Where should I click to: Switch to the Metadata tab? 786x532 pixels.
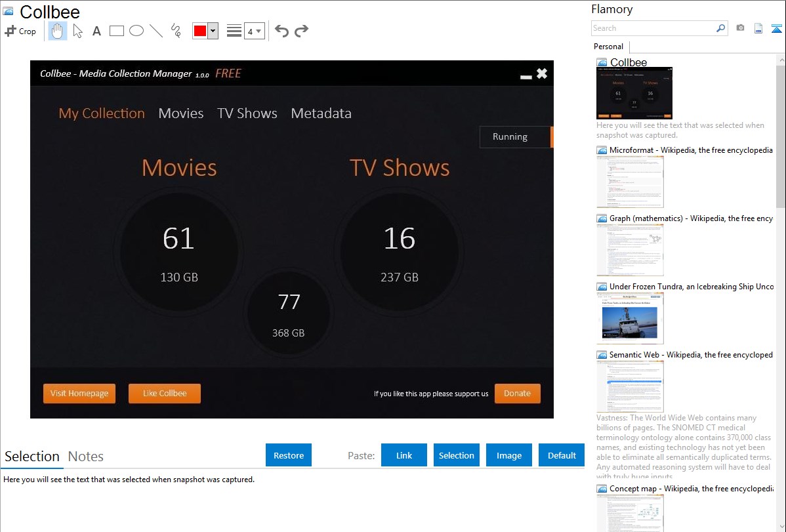click(321, 113)
